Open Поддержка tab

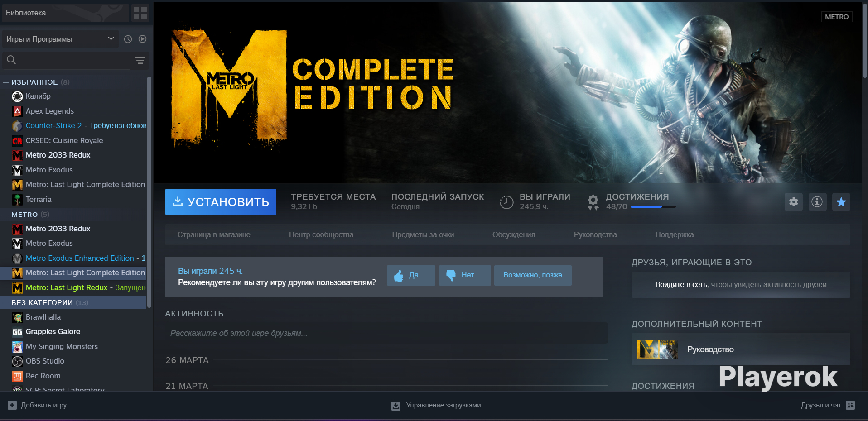pos(675,235)
